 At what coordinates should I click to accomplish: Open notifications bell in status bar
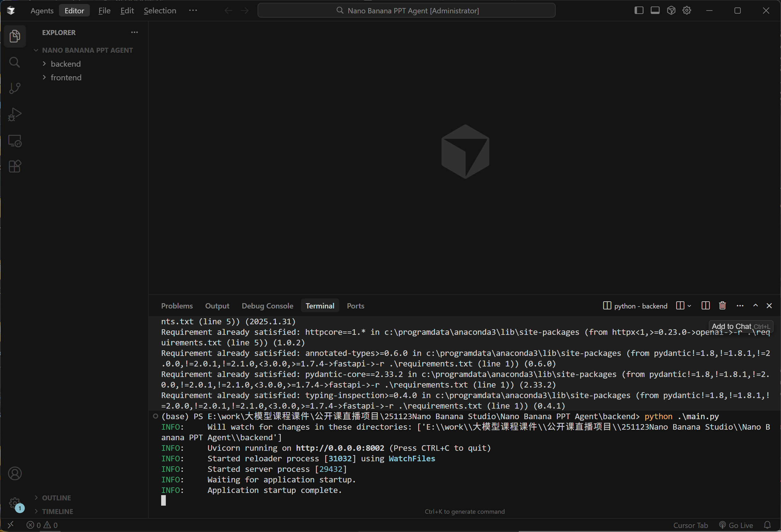point(767,525)
